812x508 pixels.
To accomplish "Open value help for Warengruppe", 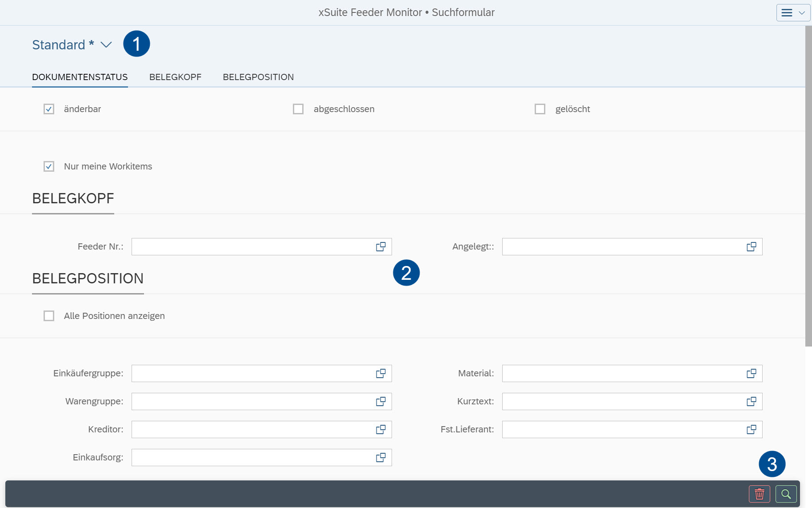I will [x=380, y=401].
